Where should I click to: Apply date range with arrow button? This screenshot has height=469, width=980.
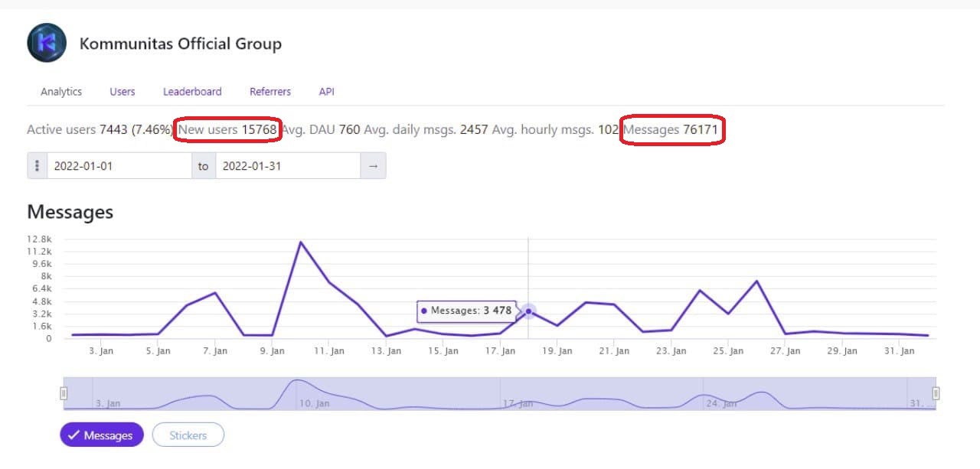coord(374,166)
